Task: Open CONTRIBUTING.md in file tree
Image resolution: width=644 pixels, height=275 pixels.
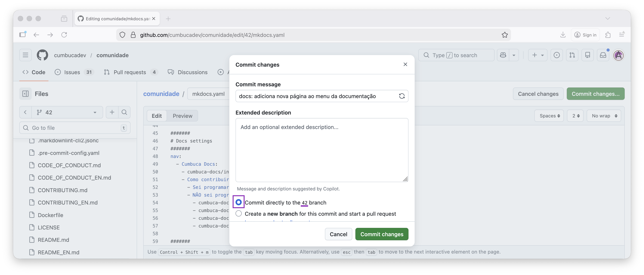Action: [63, 190]
